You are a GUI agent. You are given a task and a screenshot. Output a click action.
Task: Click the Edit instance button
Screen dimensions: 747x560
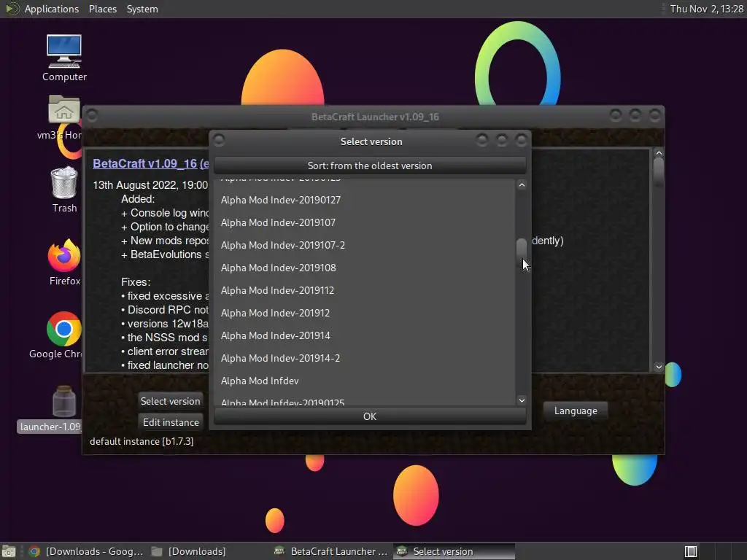click(x=171, y=422)
